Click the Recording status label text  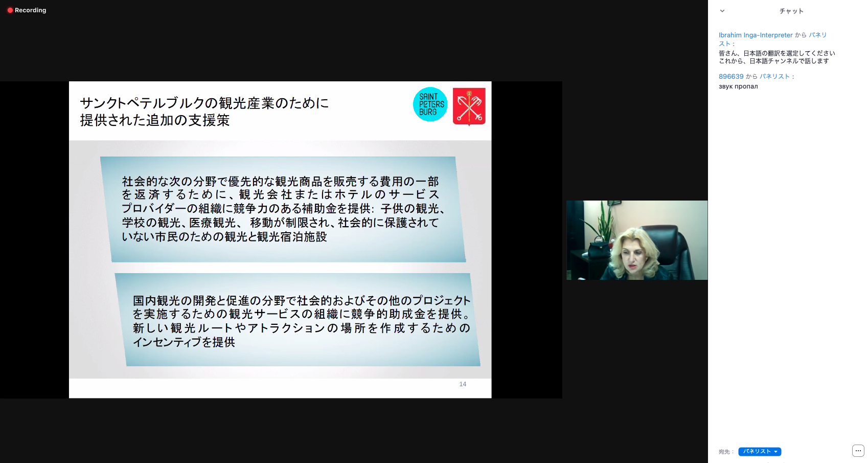31,10
